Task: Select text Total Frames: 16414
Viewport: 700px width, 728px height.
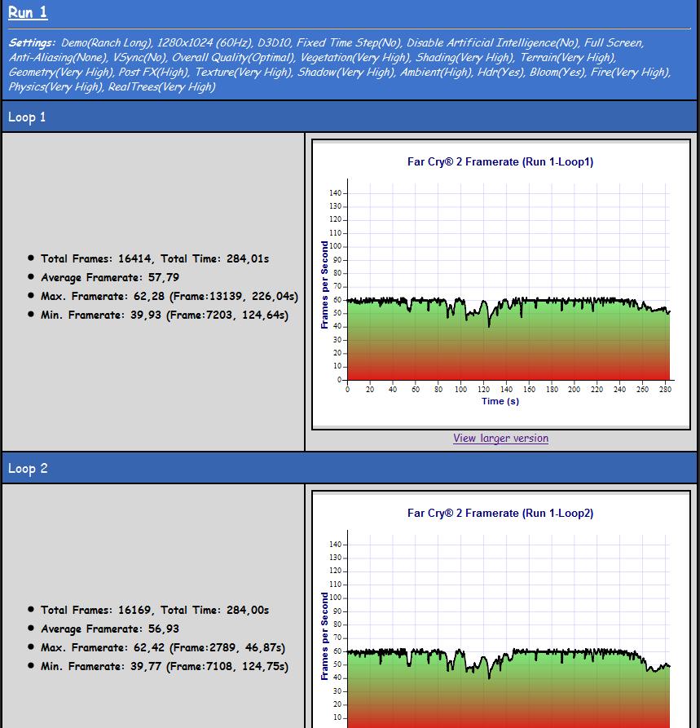Action: click(95, 258)
